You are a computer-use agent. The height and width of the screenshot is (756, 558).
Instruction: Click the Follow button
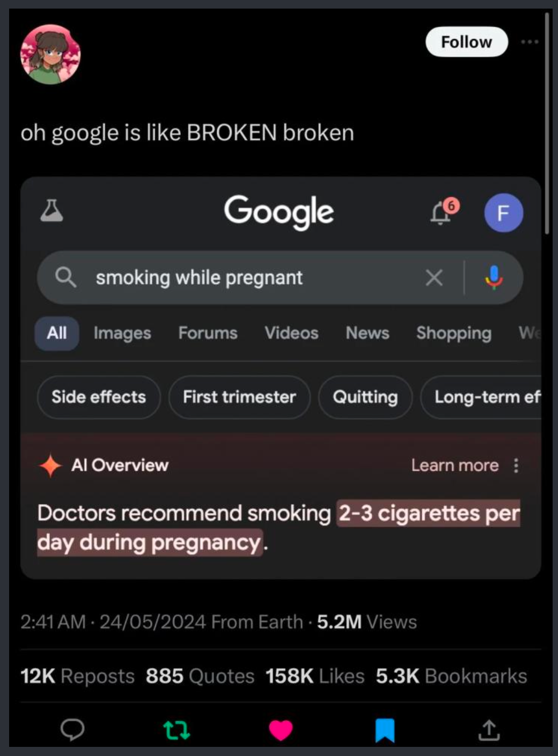click(x=466, y=42)
